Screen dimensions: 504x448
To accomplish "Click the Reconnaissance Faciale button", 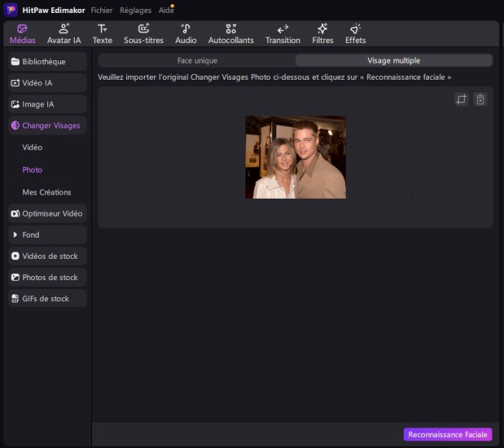I will point(447,435).
